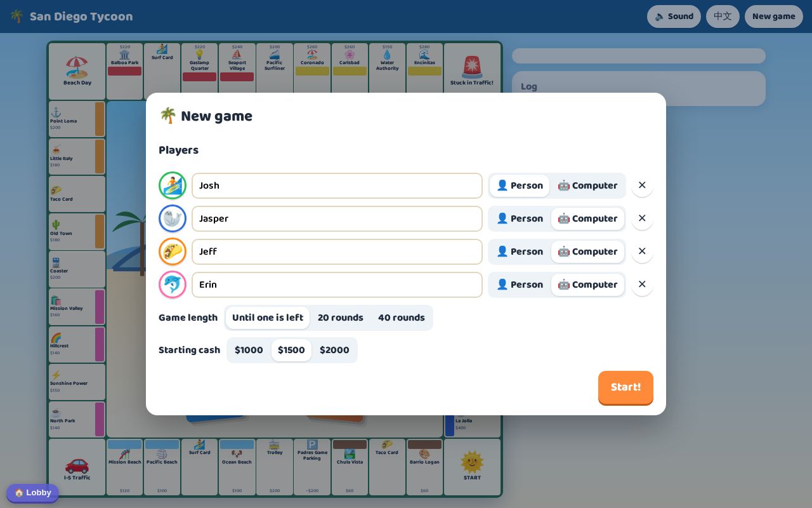Remove player Jeff with the X button
The height and width of the screenshot is (508, 812).
click(642, 251)
